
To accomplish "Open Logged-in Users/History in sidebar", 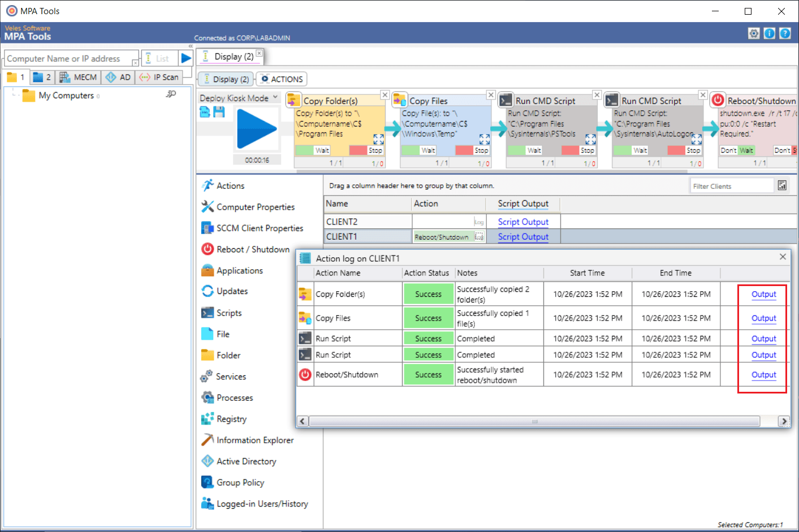I will (262, 504).
